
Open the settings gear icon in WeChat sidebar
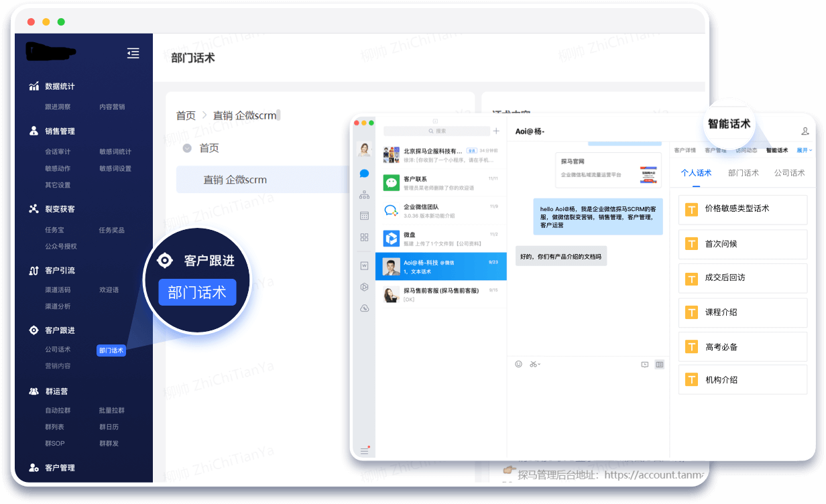(x=364, y=286)
